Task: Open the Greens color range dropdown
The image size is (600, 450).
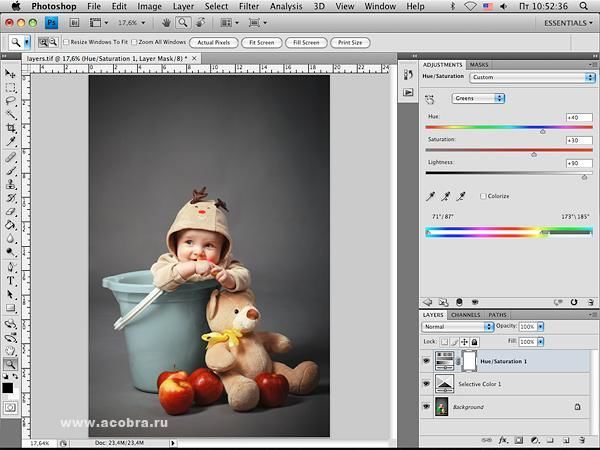Action: [479, 99]
